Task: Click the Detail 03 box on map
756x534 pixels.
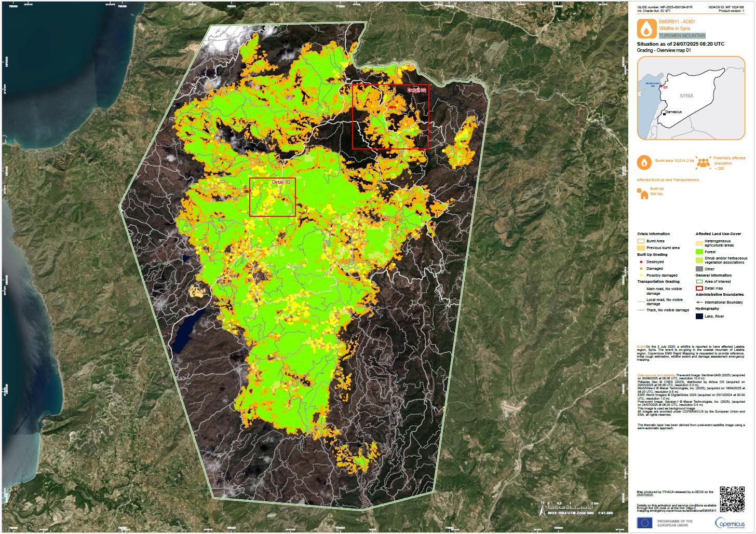Action: [272, 197]
